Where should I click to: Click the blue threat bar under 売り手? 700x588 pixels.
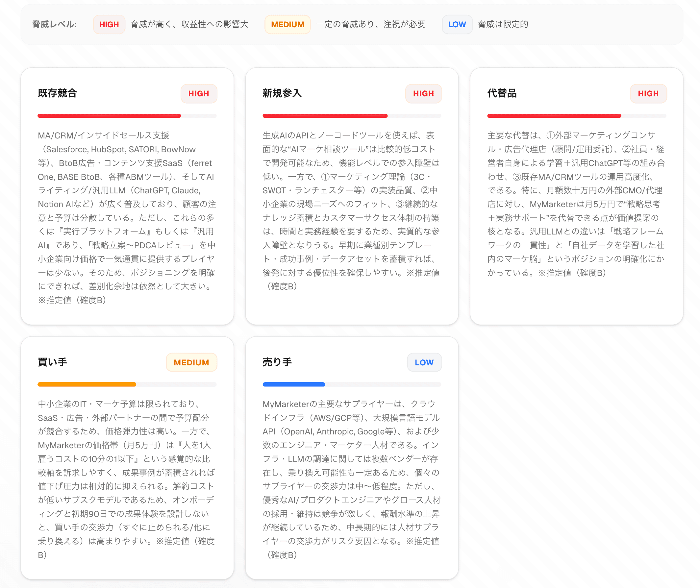[294, 384]
